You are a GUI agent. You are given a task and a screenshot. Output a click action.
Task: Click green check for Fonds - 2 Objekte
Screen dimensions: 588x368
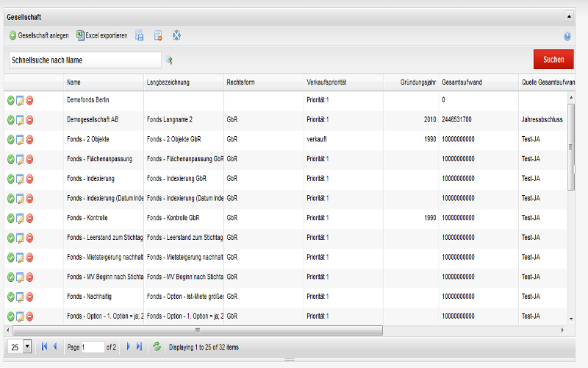coord(11,140)
